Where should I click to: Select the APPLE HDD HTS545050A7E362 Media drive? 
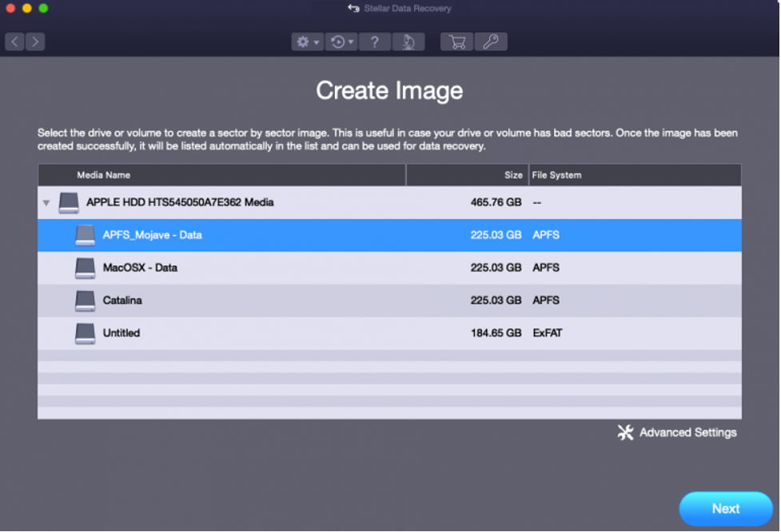[180, 203]
